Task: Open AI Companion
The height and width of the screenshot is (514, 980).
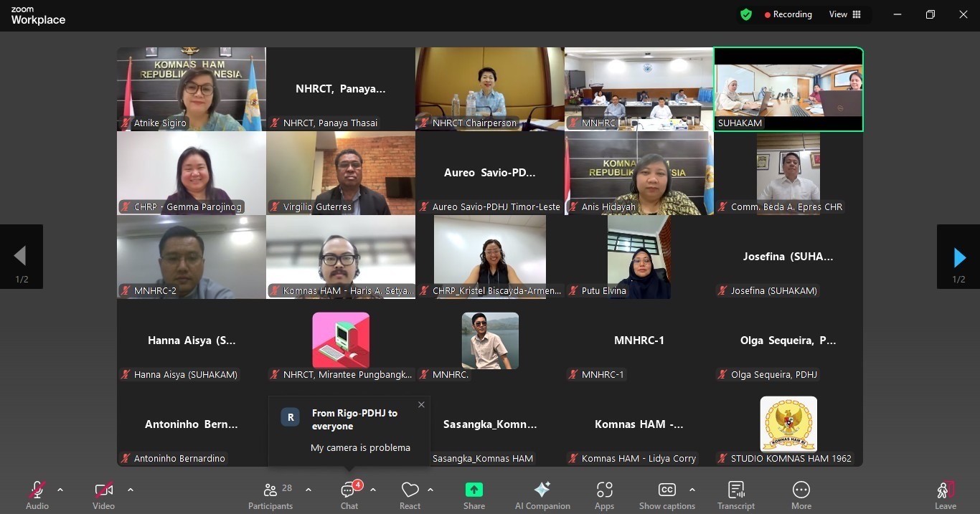Action: 542,490
